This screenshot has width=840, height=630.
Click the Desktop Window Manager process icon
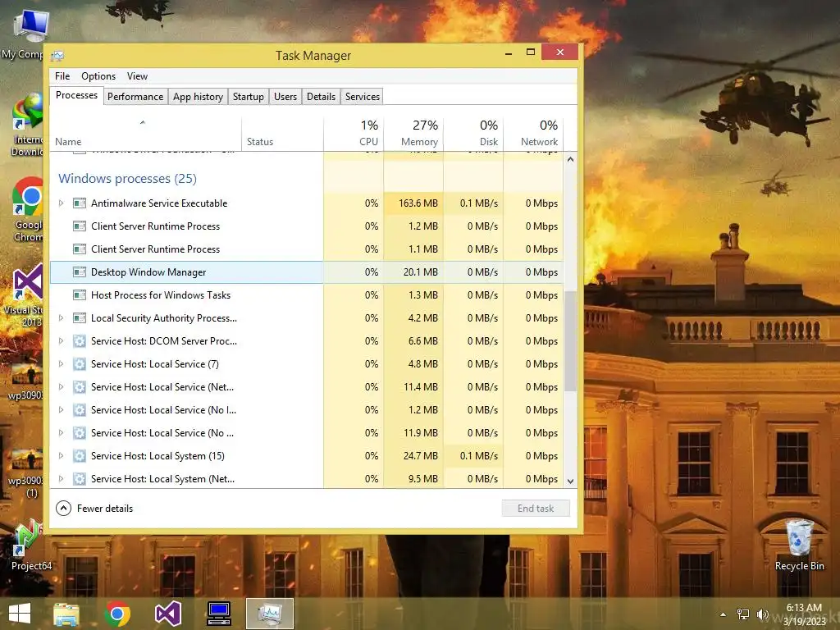(x=80, y=272)
